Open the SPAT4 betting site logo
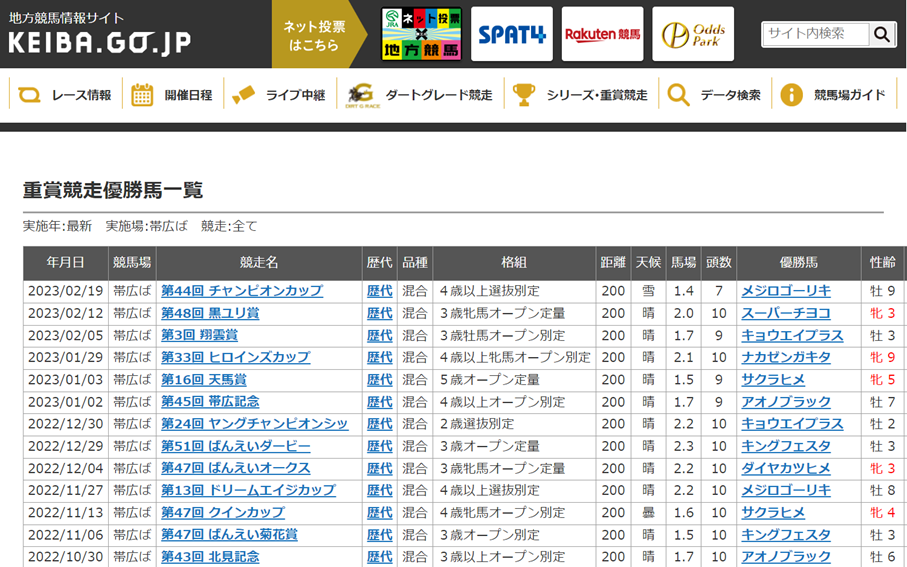 point(511,34)
